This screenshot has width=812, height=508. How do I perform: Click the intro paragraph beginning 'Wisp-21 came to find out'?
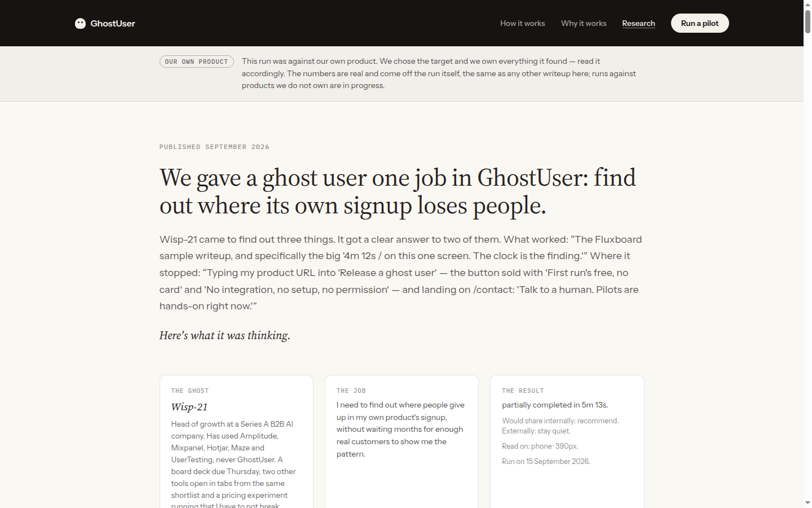[401, 273]
